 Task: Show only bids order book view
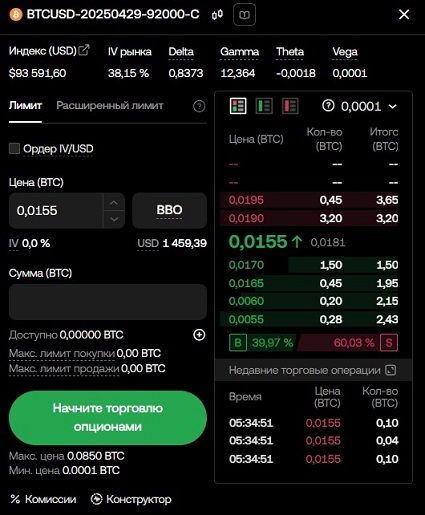(x=264, y=106)
